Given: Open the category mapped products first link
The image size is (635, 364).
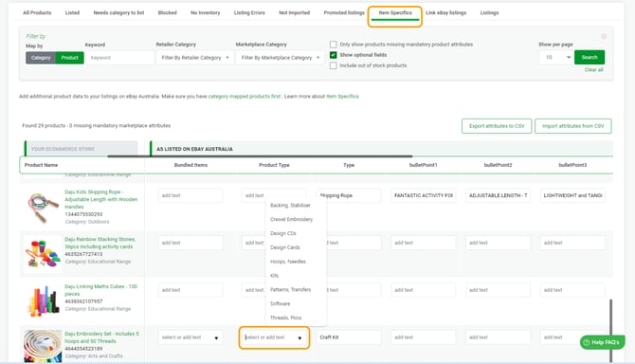Looking at the screenshot, I should [245, 97].
